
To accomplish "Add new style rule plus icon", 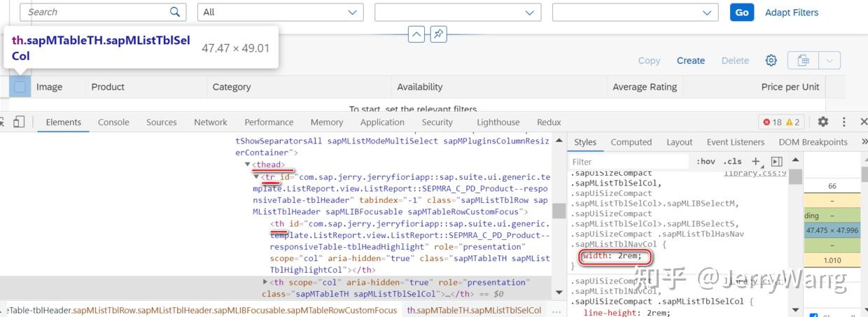I will (x=755, y=162).
